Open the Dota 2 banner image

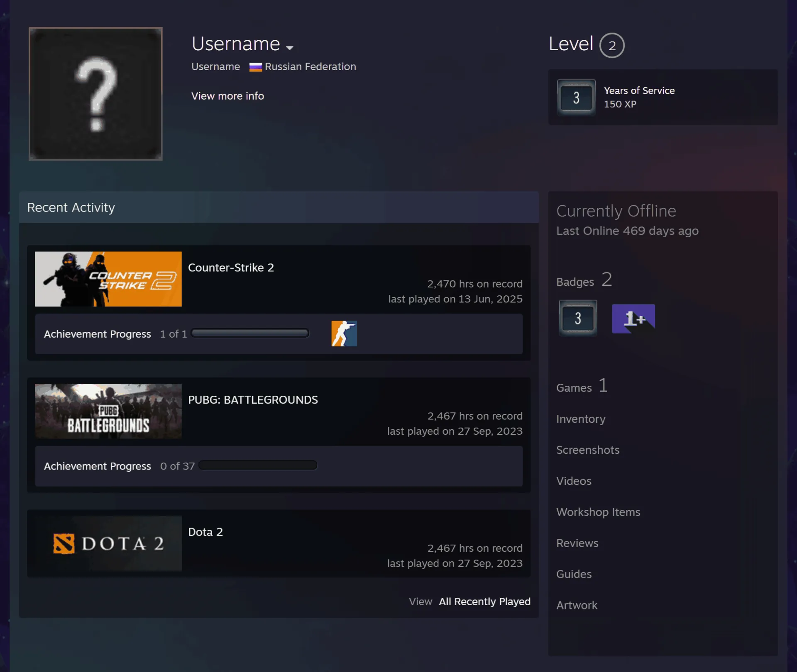click(108, 543)
